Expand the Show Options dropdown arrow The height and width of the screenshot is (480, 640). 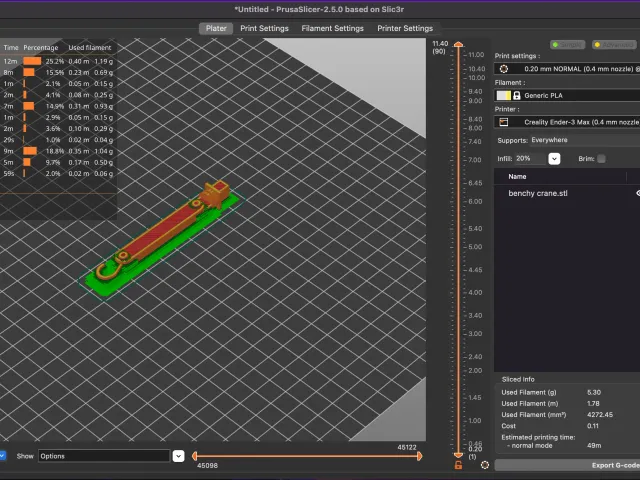point(178,456)
